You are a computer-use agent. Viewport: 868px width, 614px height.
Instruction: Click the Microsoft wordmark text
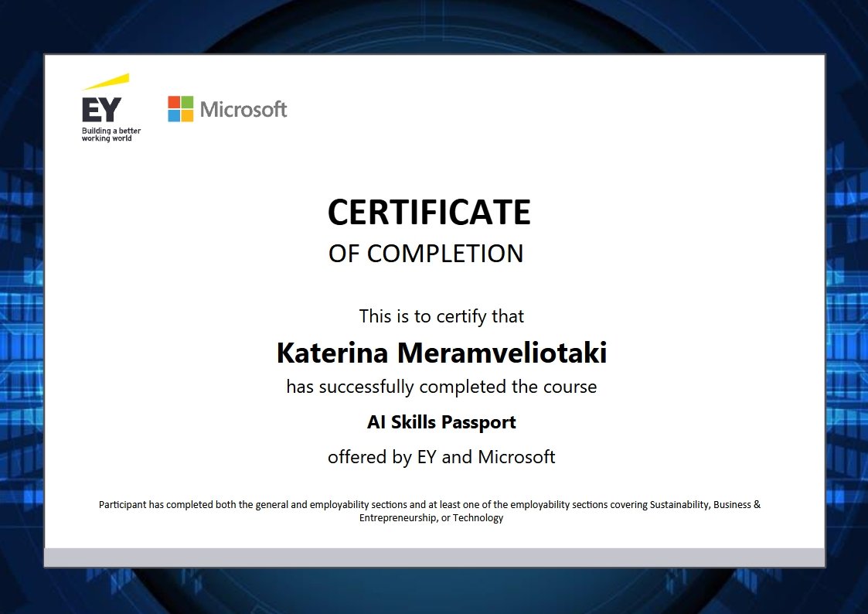244,109
